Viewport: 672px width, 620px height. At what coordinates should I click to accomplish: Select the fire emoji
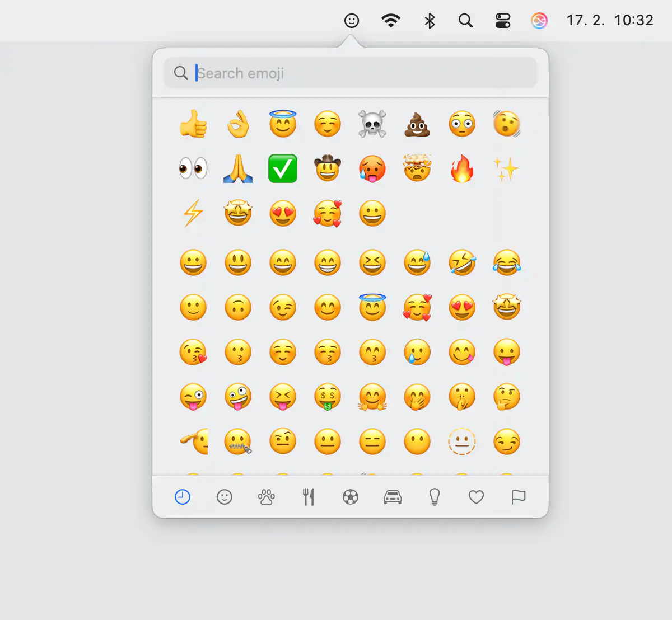462,168
